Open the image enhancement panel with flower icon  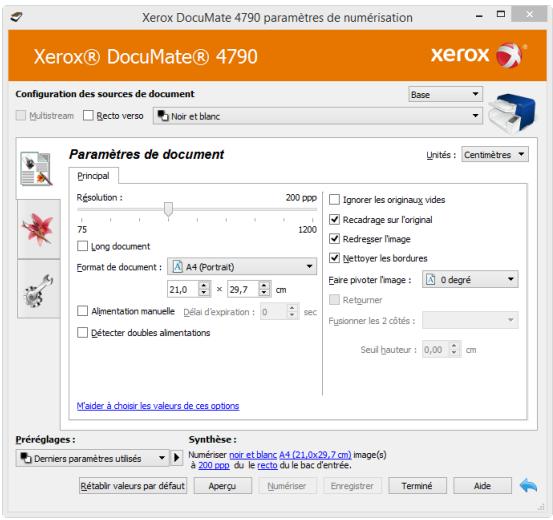point(38,229)
